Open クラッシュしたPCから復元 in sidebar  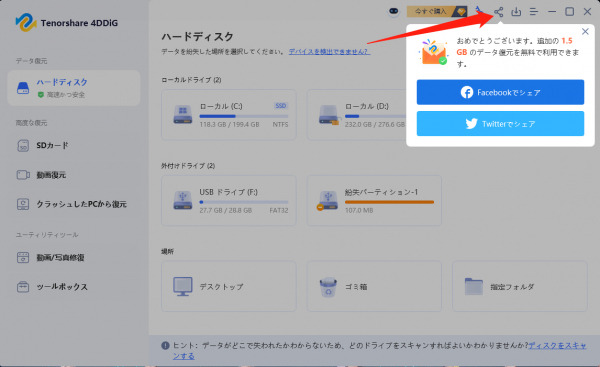[73, 204]
